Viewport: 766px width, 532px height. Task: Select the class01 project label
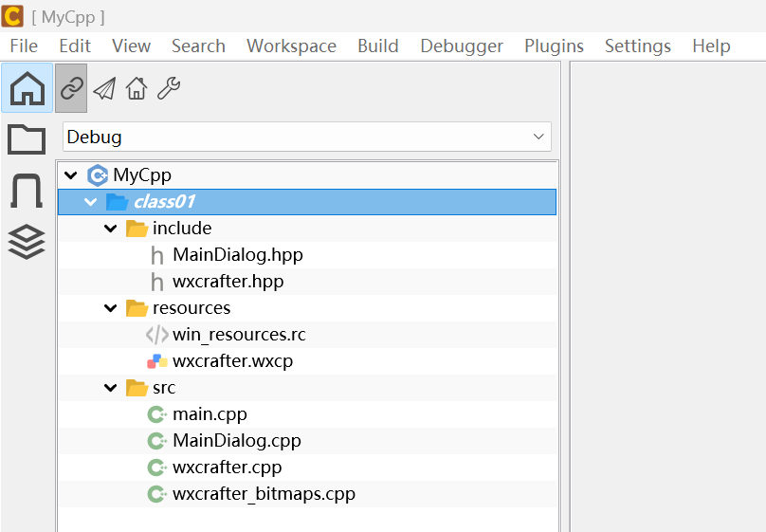click(164, 202)
